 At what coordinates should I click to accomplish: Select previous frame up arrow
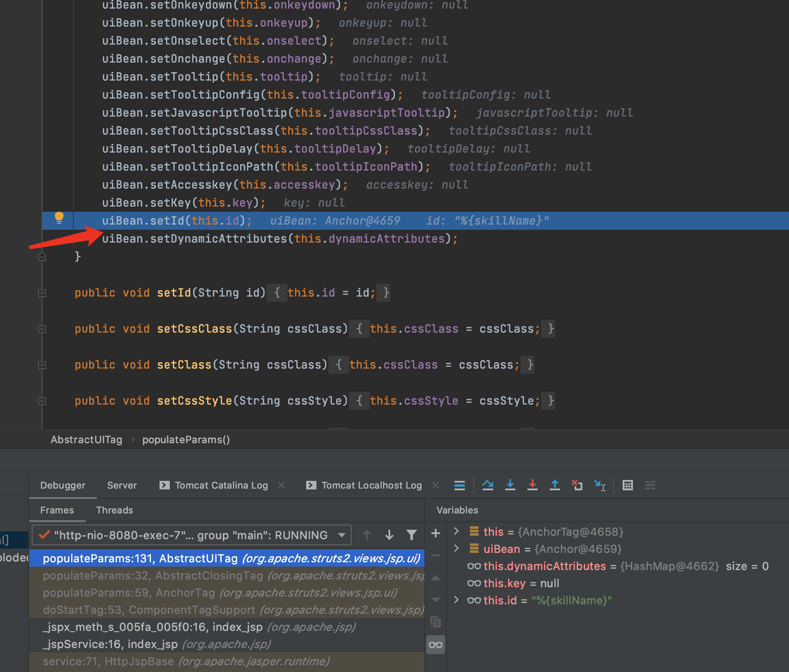click(x=367, y=535)
